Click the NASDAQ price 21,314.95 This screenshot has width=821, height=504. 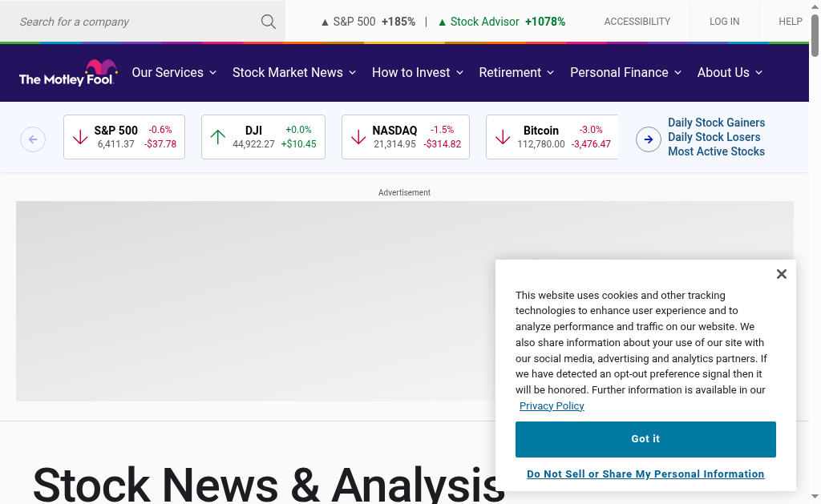[394, 144]
